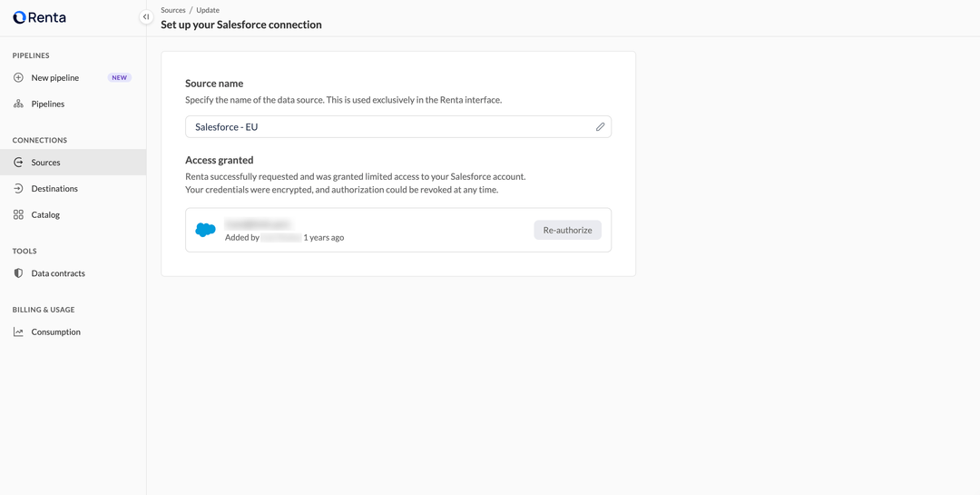The width and height of the screenshot is (980, 495).
Task: Open Catalog in the sidebar
Action: point(73,214)
